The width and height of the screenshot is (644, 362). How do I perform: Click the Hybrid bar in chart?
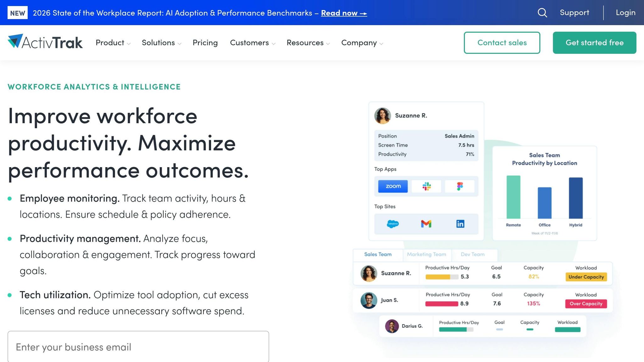(x=575, y=198)
